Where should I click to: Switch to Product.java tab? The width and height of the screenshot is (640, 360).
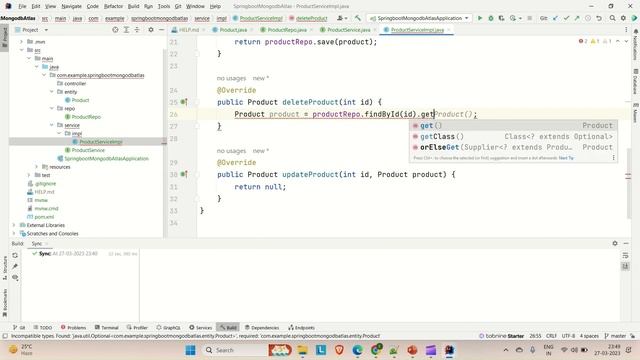[233, 30]
